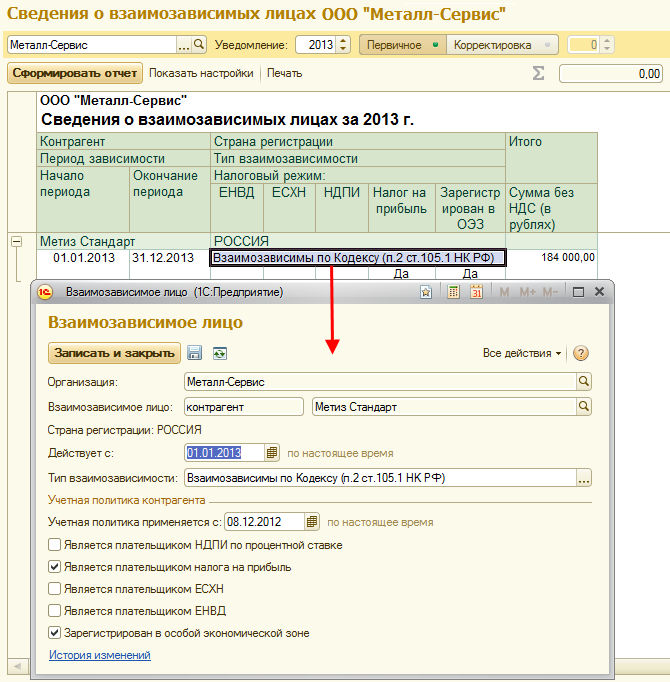The width and height of the screenshot is (670, 682).
Task: Click magnifier icon in Организация field
Action: pyautogui.click(x=583, y=381)
